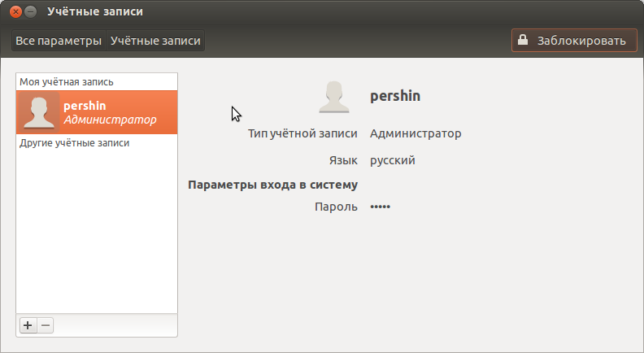Image resolution: width=644 pixels, height=353 pixels.
Task: Select pershin Администратор entry in list
Action: [x=97, y=112]
